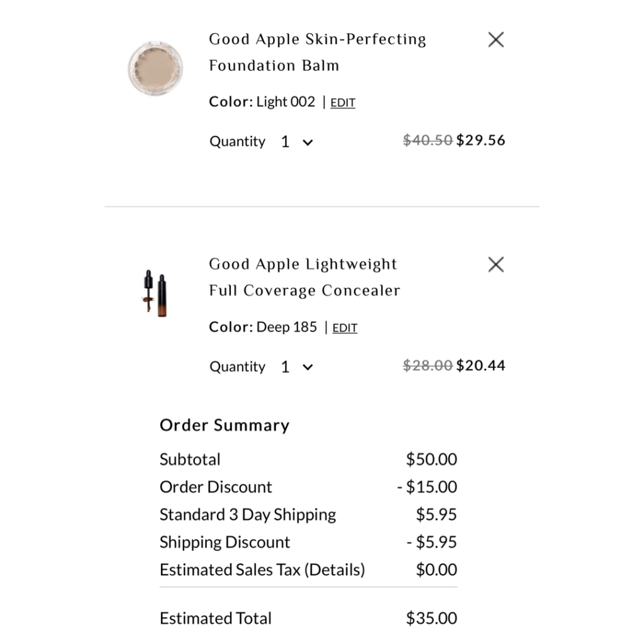Click the Order Summary heading
This screenshot has width=644, height=644.
pyautogui.click(x=225, y=425)
